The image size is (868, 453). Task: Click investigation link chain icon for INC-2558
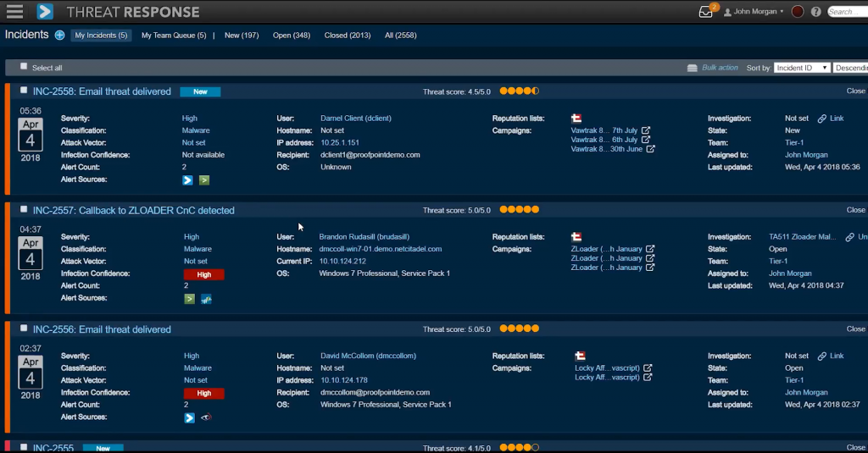(822, 119)
